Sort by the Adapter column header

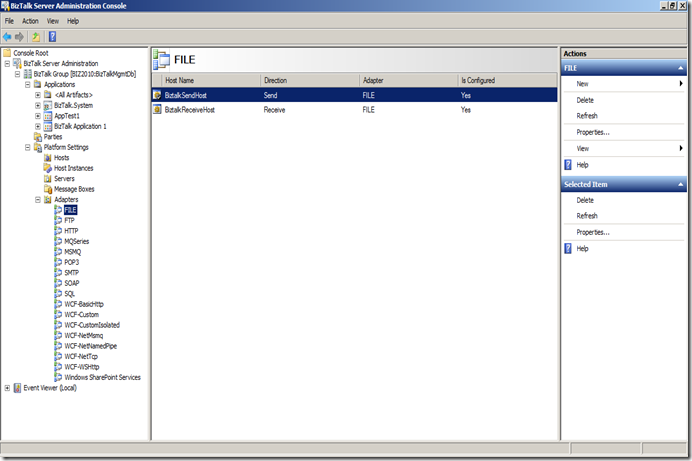coord(409,80)
